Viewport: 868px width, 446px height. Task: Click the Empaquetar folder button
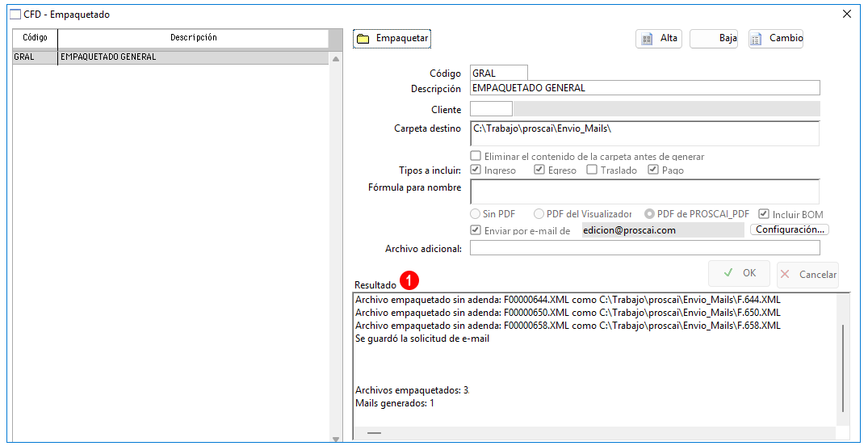(x=392, y=38)
